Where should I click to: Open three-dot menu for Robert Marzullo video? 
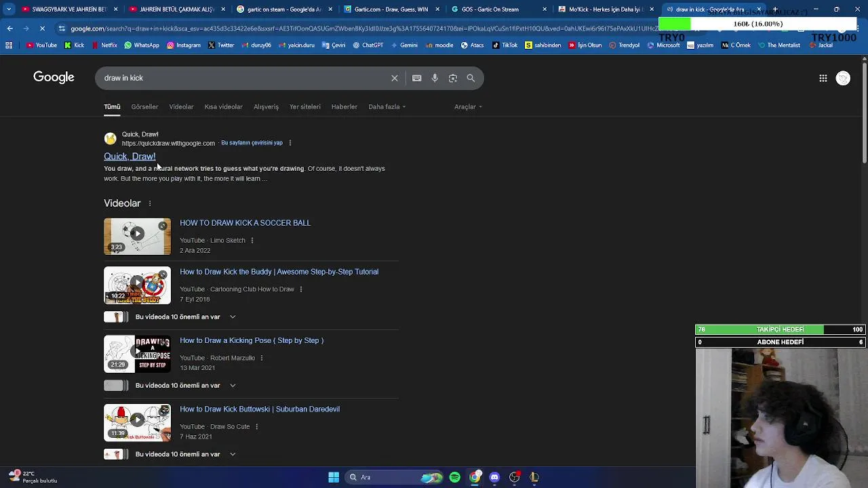point(262,358)
